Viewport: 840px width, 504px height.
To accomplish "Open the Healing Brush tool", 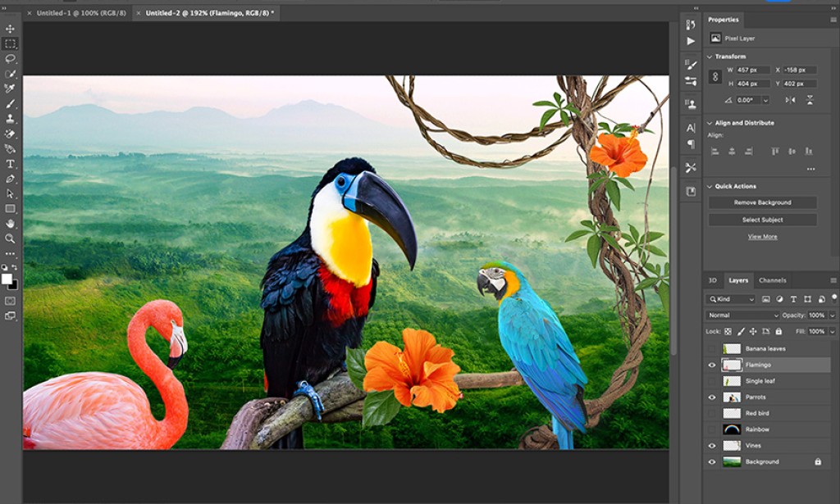I will pyautogui.click(x=11, y=90).
